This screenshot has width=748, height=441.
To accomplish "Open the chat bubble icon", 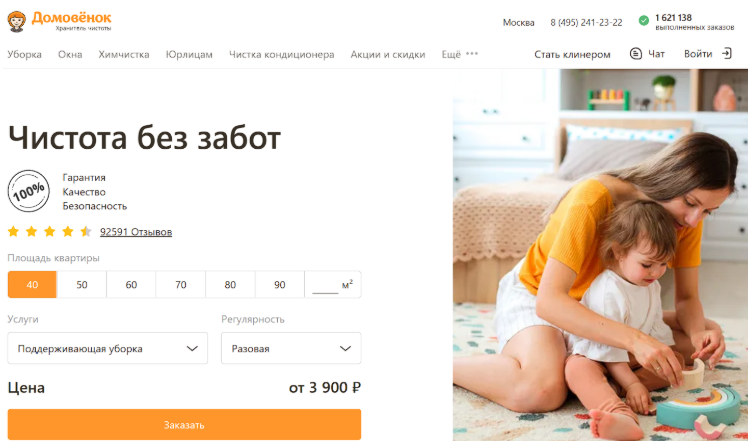I will point(635,54).
